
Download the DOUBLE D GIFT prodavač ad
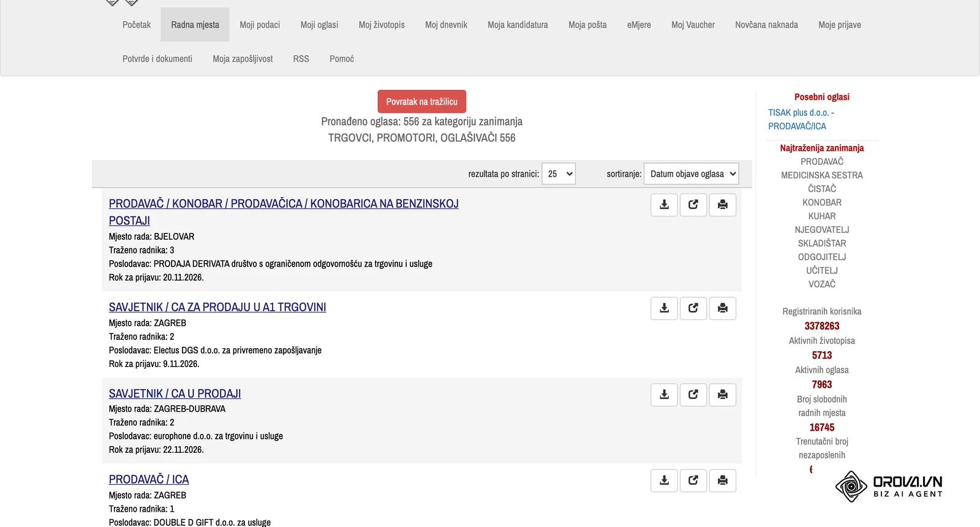click(664, 480)
